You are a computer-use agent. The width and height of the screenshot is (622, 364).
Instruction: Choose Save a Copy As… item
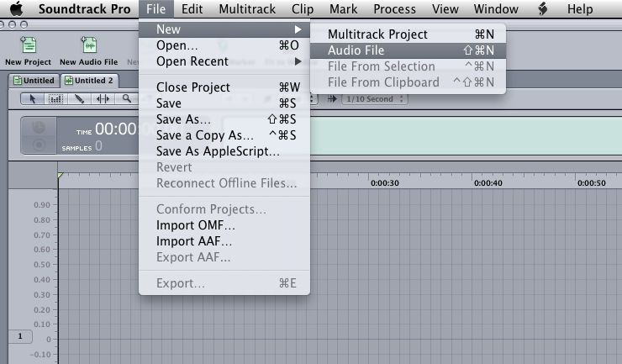point(224,135)
